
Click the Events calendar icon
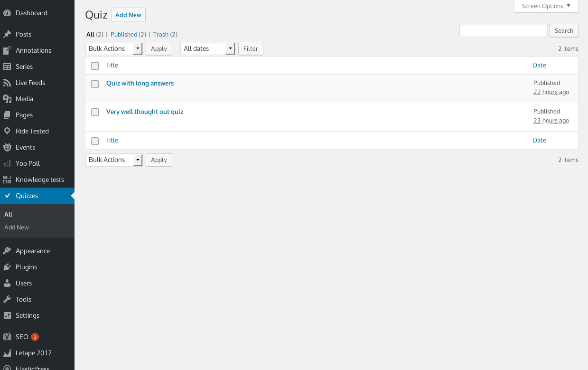[x=7, y=147]
